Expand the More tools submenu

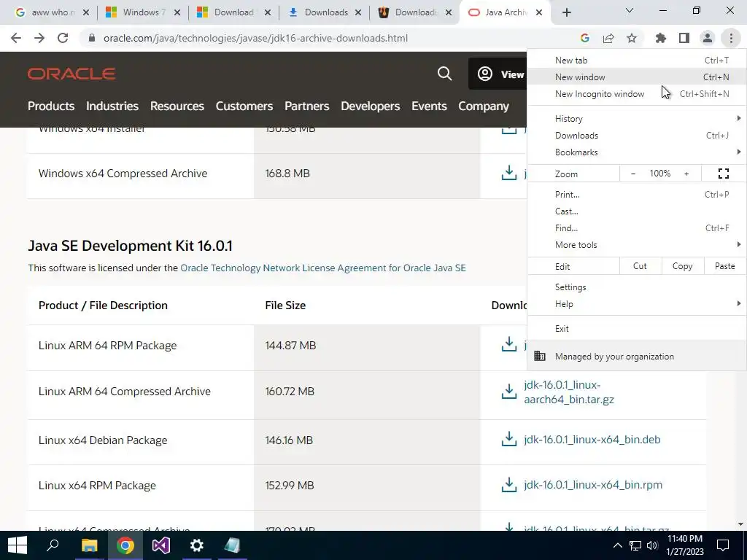[637, 245]
